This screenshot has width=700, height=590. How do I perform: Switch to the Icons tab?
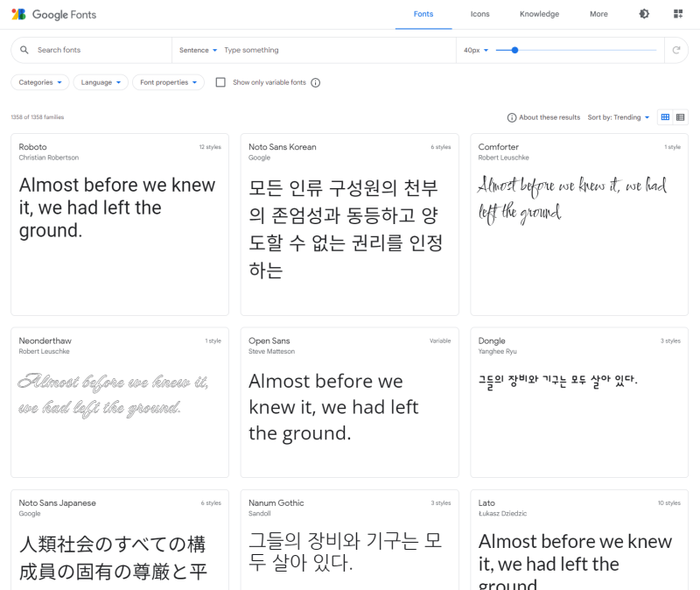479,14
